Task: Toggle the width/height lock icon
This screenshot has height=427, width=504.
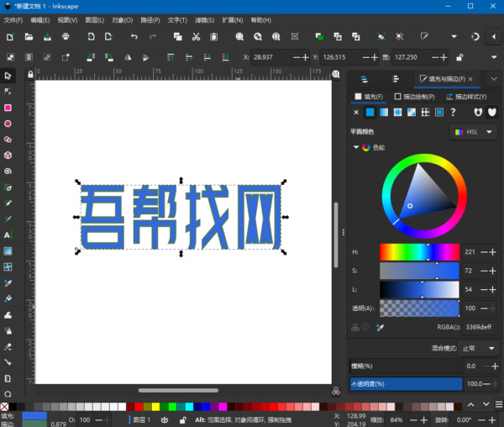Action: [x=459, y=57]
